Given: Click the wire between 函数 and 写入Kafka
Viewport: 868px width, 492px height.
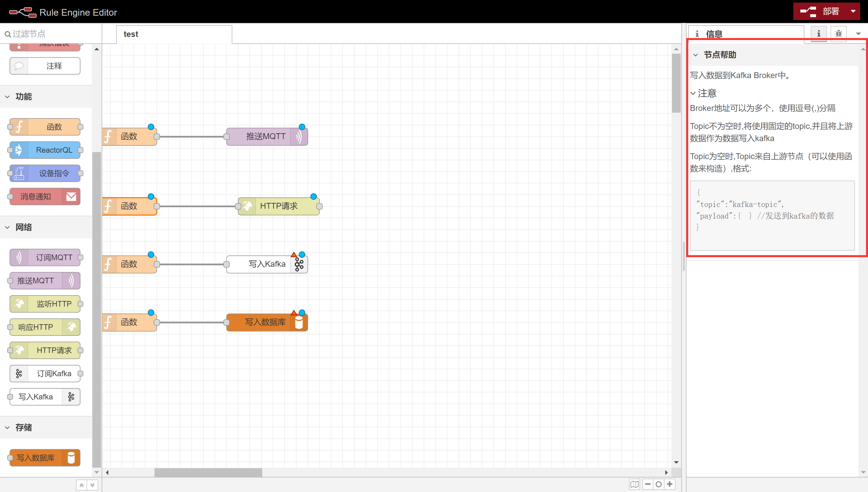Looking at the screenshot, I should point(192,264).
